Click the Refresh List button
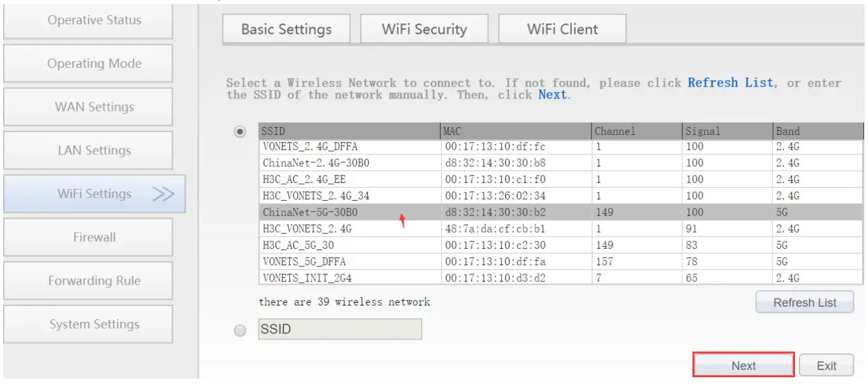 (804, 301)
